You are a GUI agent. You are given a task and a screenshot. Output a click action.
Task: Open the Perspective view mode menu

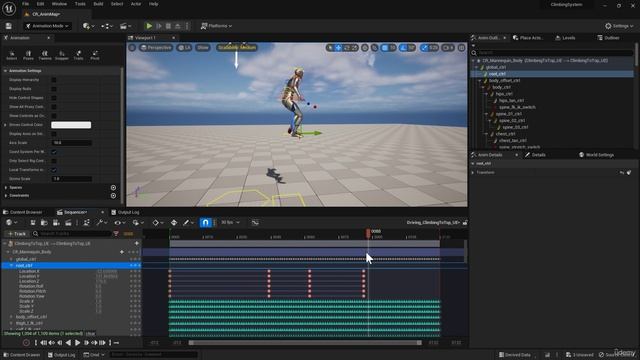click(156, 48)
